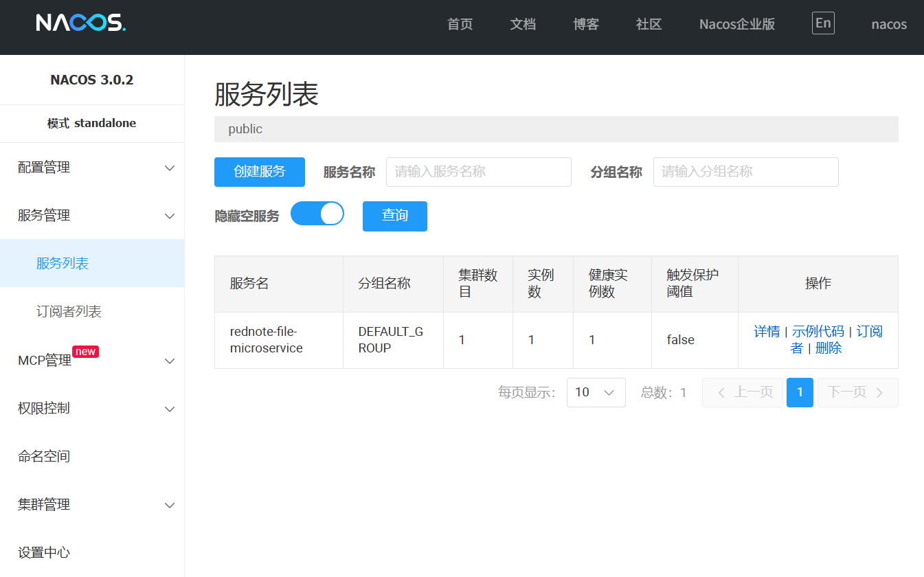Go to pagination page 1
Image resolution: width=924 pixels, height=577 pixels.
tap(800, 392)
